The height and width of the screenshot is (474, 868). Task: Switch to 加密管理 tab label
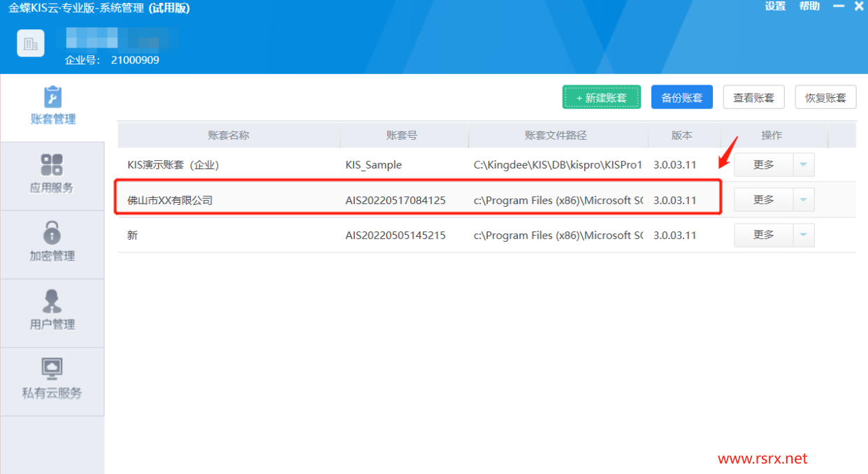(x=52, y=256)
